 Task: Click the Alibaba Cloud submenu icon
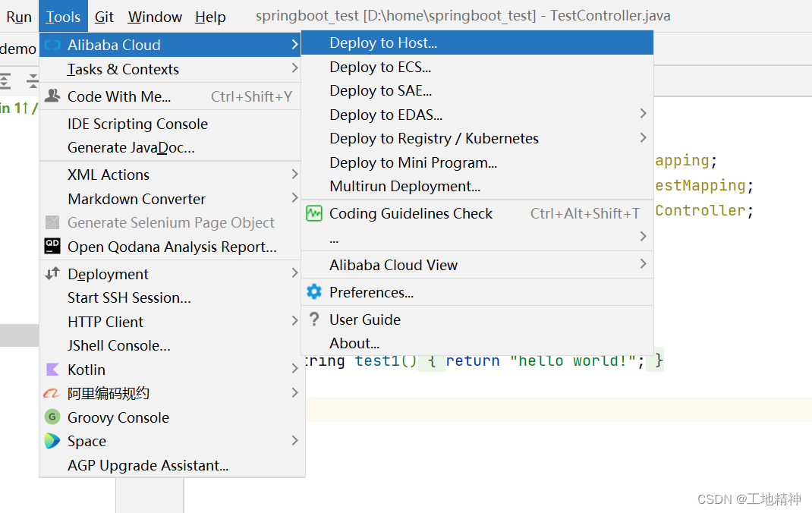(x=52, y=45)
